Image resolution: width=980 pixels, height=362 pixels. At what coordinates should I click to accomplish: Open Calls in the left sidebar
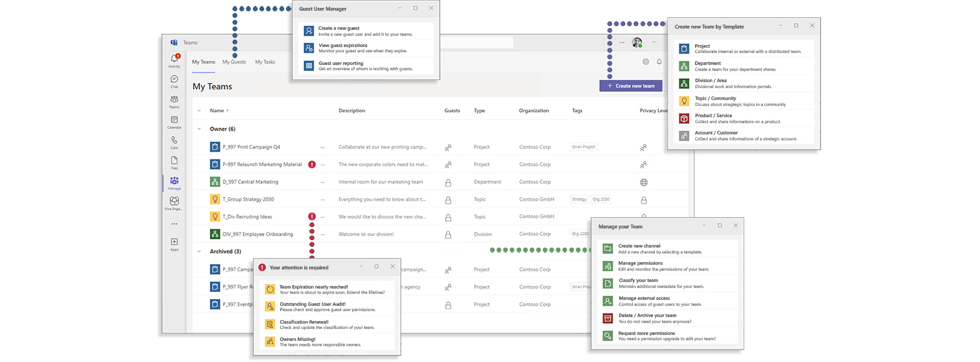174,142
